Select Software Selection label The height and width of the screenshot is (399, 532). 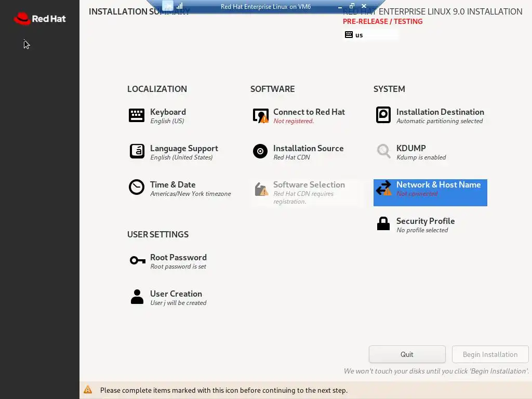(x=309, y=184)
